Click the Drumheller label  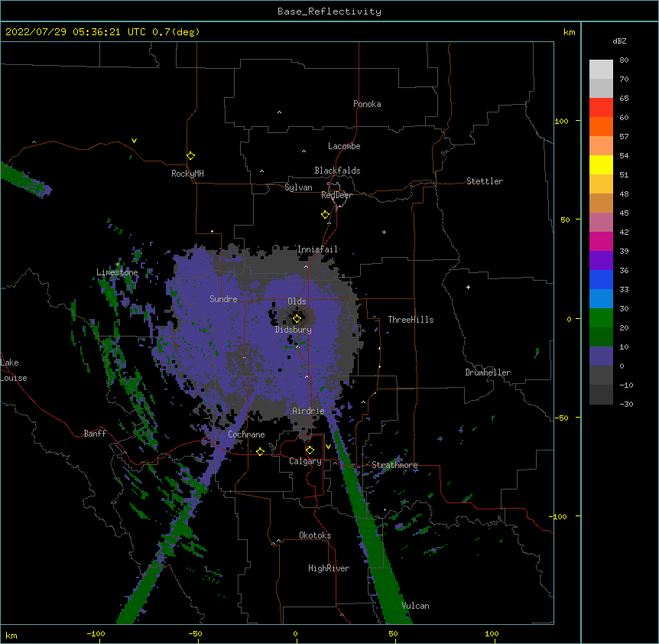tap(488, 372)
